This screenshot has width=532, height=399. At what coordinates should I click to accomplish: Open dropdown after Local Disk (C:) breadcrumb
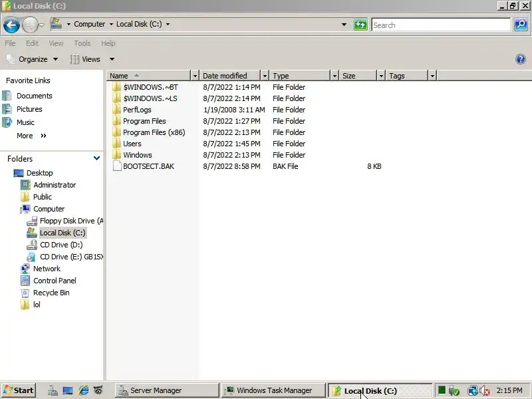(x=168, y=24)
